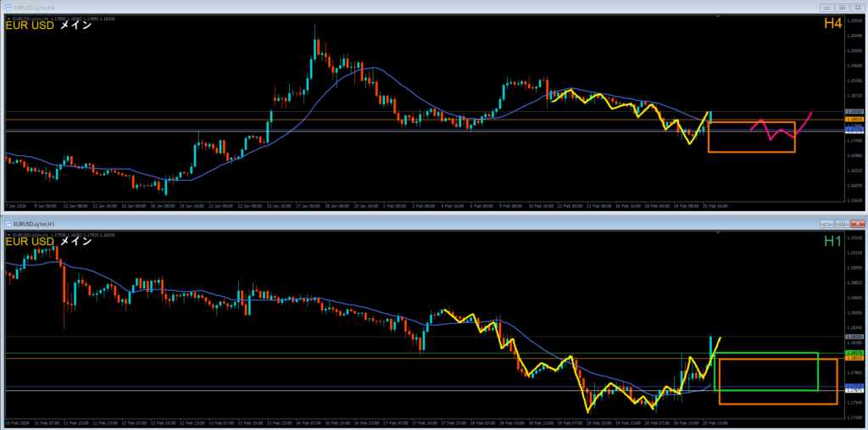Click the 1.17545 value on H1 price scale
The image size is (868, 430).
(x=855, y=402)
